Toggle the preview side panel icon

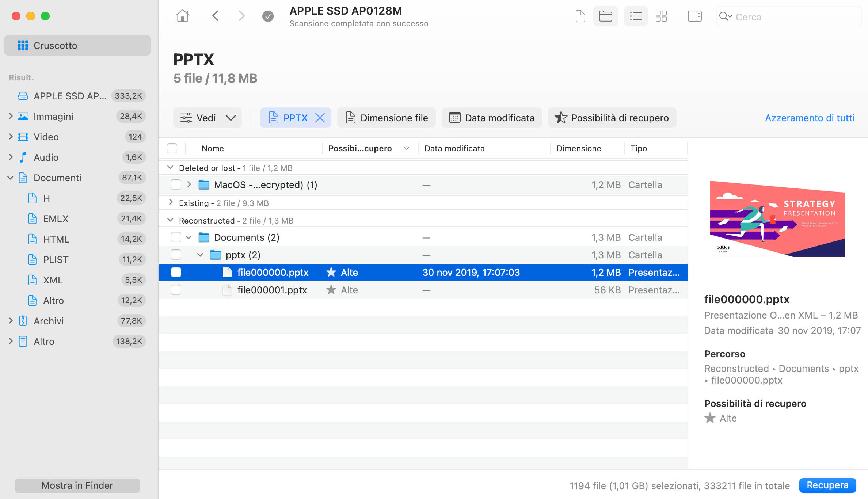pyautogui.click(x=694, y=16)
